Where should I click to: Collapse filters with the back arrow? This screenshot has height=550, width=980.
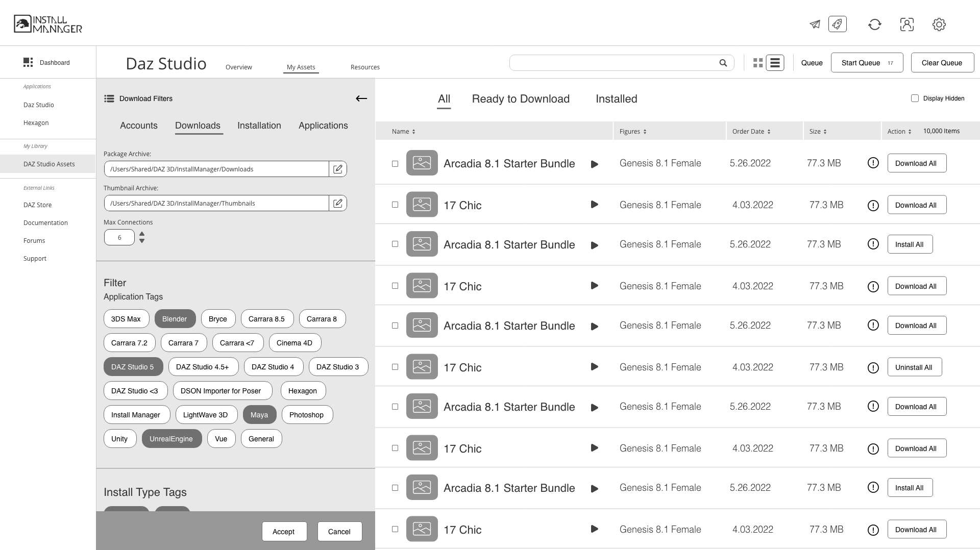[361, 98]
